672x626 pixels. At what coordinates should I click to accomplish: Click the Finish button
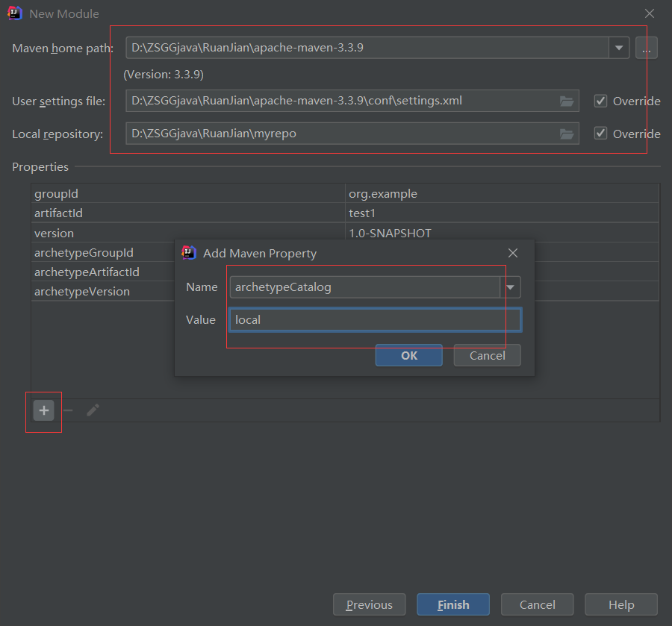453,604
